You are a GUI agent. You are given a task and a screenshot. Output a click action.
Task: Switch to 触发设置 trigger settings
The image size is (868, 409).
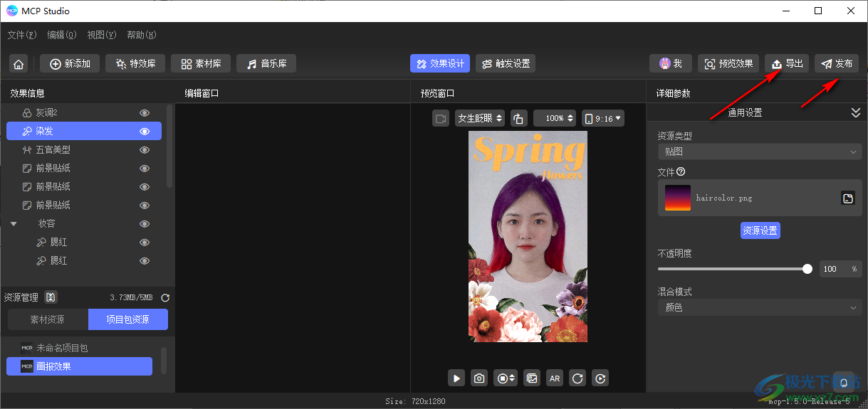coord(505,64)
